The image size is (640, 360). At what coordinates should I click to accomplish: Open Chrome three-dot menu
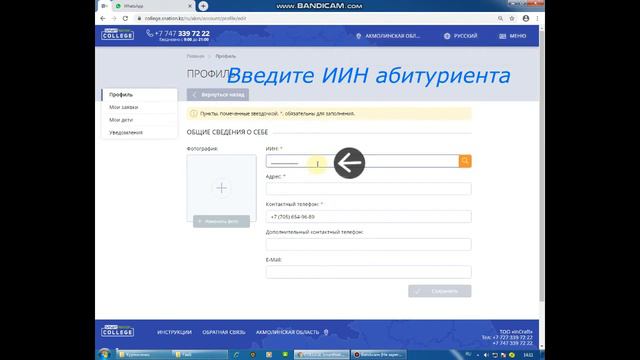pos(537,18)
